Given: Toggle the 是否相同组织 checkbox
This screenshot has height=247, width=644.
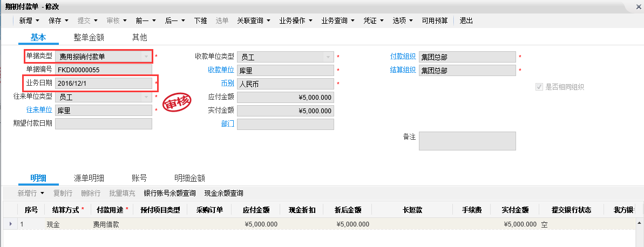Looking at the screenshot, I should tap(539, 87).
